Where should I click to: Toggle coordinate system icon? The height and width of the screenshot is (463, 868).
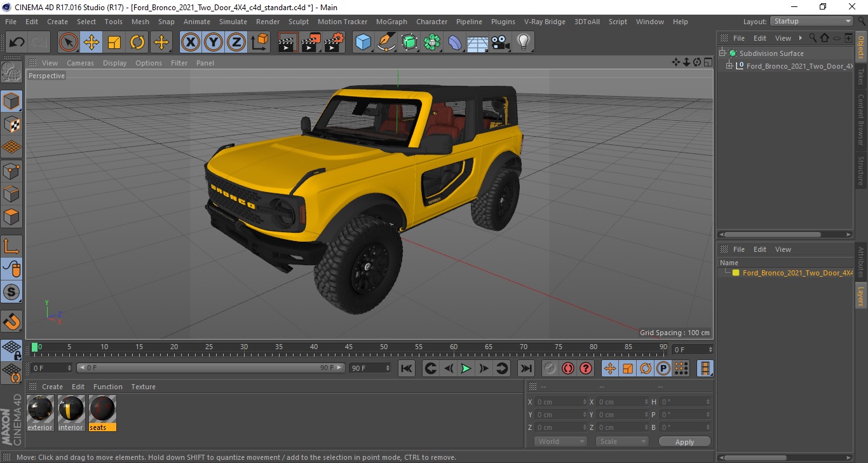tap(260, 43)
